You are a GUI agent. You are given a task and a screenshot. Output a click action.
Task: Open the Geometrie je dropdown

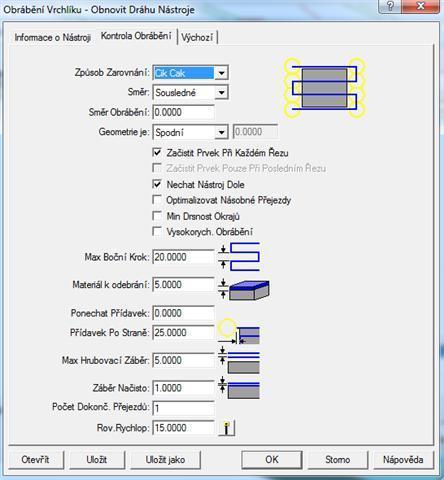click(221, 132)
